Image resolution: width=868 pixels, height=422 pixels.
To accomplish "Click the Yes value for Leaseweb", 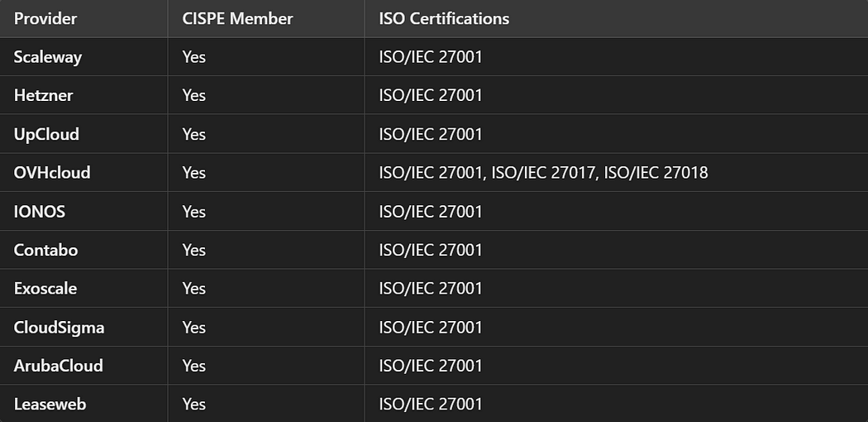I will 193,405.
